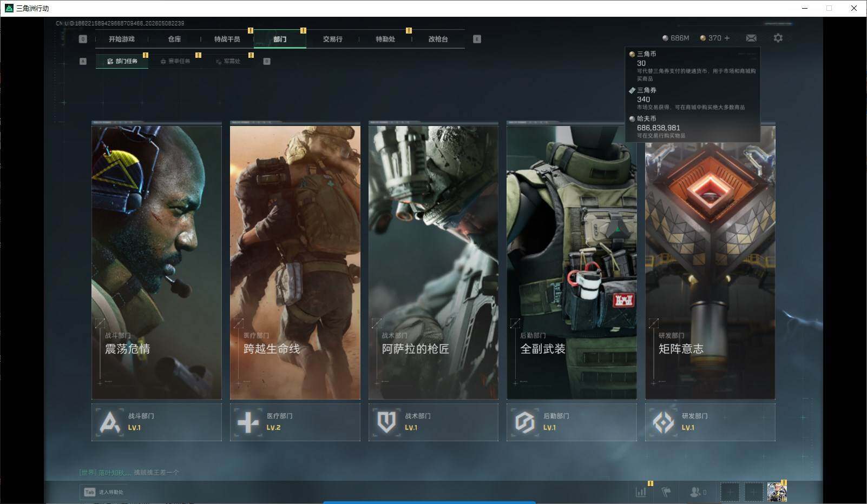Viewport: 867px width, 504px height.
Task: Click the 三角币 30 balance value
Action: pos(641,63)
